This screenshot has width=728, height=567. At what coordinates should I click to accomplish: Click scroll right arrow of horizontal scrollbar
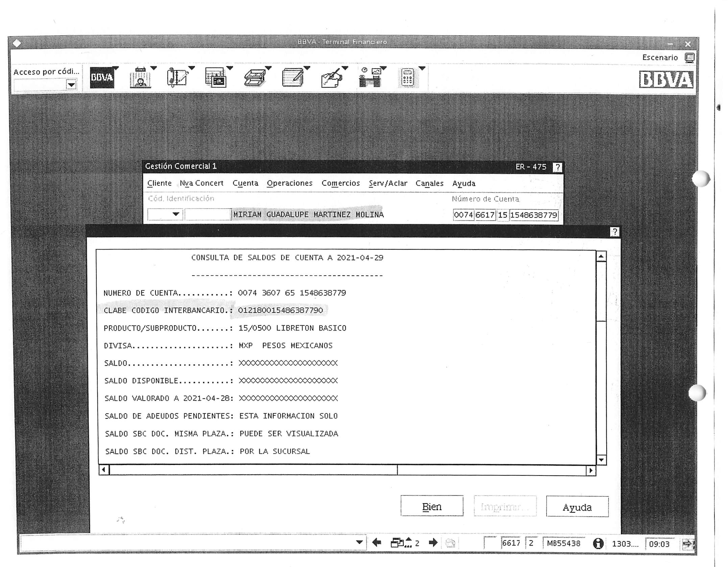click(x=591, y=470)
